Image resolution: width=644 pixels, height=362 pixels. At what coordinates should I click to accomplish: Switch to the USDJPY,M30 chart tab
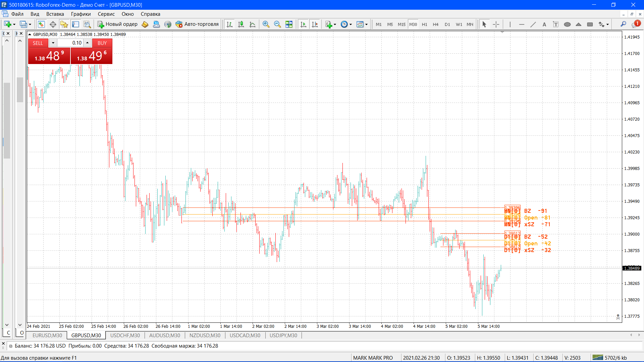coord(283,335)
